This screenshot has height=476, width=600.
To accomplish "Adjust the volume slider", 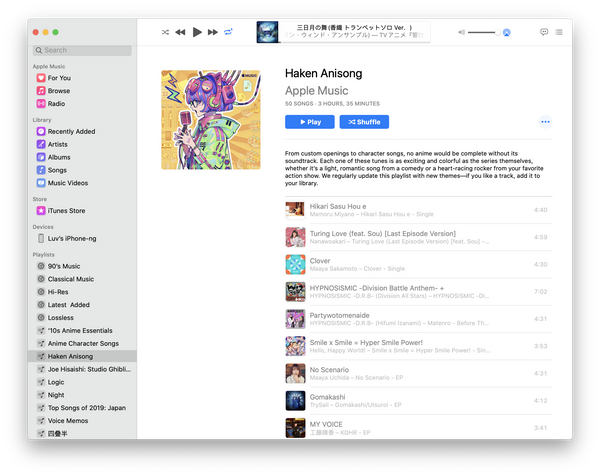I will pos(484,33).
